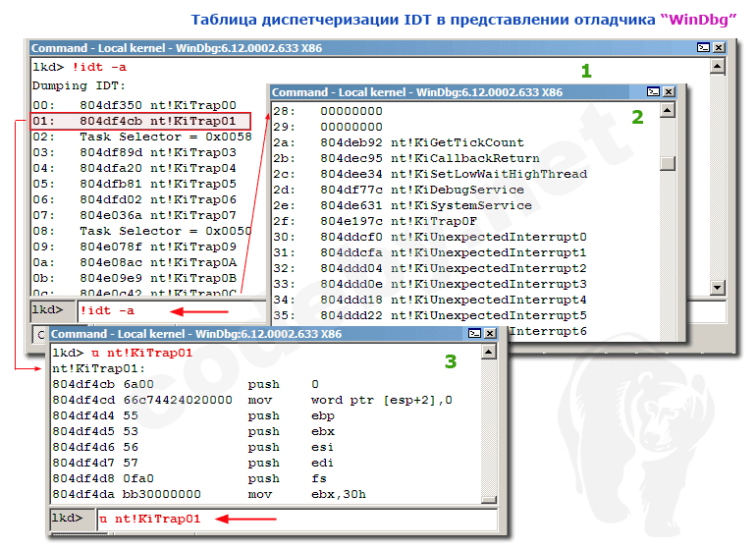Select row '32: nt!KiUnexpectedInterrupt2'

pyautogui.click(x=430, y=268)
